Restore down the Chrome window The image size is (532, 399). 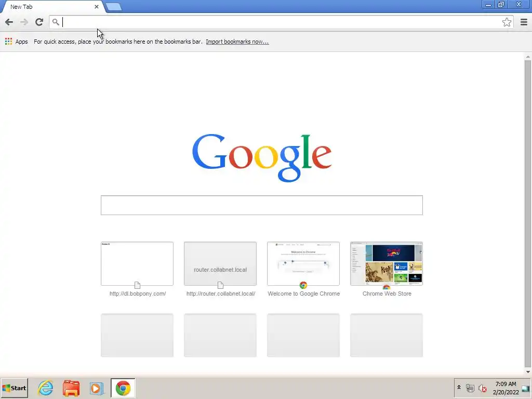pyautogui.click(x=501, y=5)
